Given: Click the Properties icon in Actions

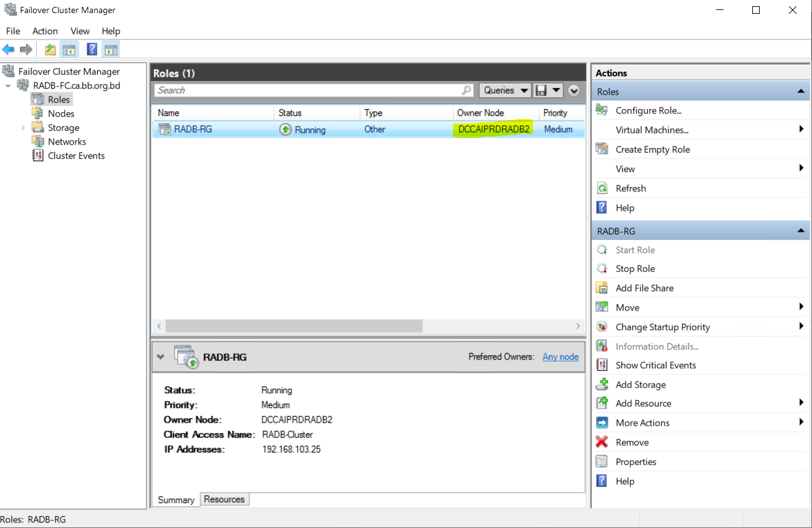Looking at the screenshot, I should [x=602, y=462].
